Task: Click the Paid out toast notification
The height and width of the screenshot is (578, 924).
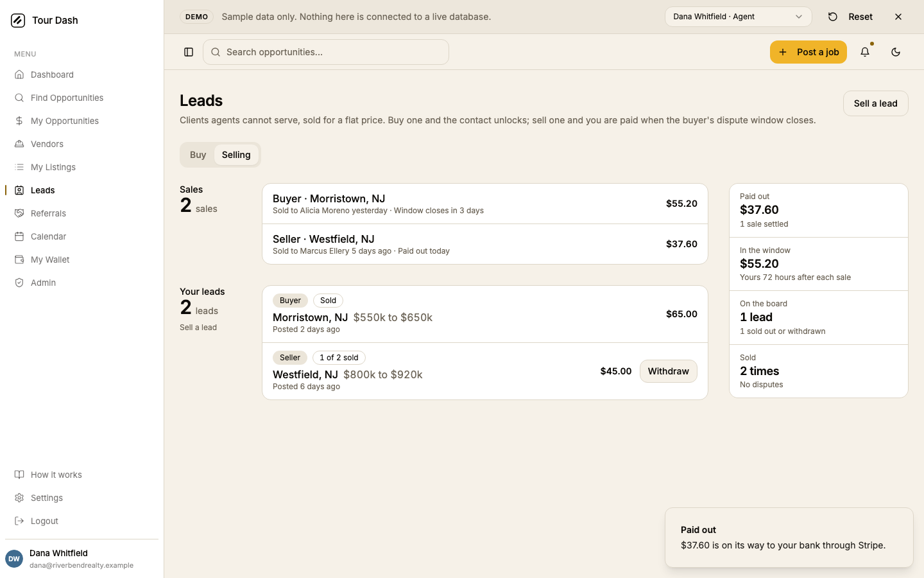Action: click(789, 538)
